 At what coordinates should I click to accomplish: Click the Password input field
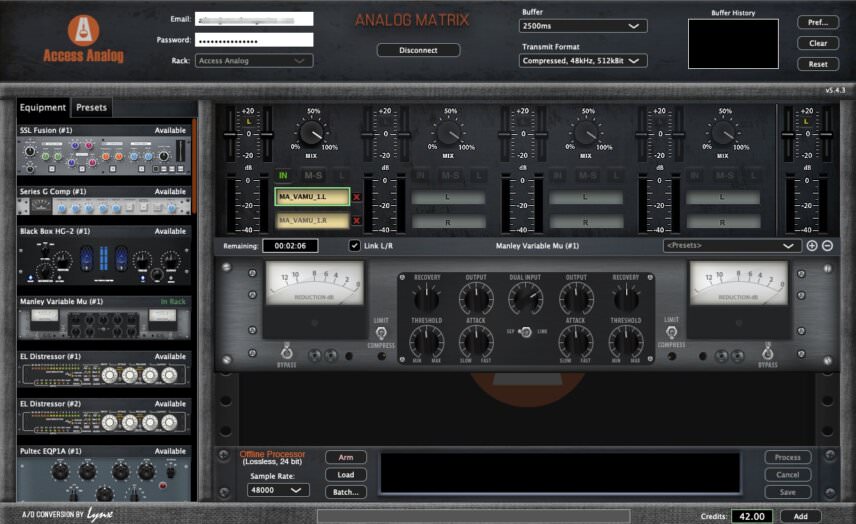[254, 40]
